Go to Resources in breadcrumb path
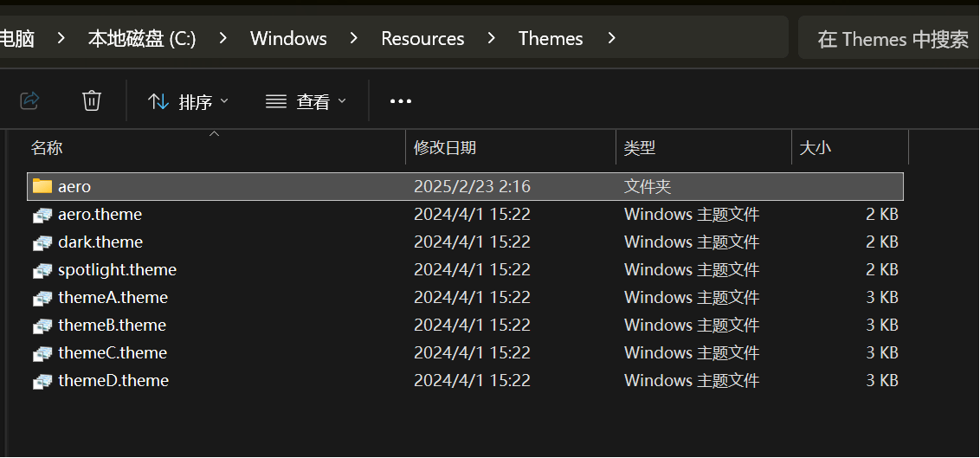980x458 pixels. point(423,39)
